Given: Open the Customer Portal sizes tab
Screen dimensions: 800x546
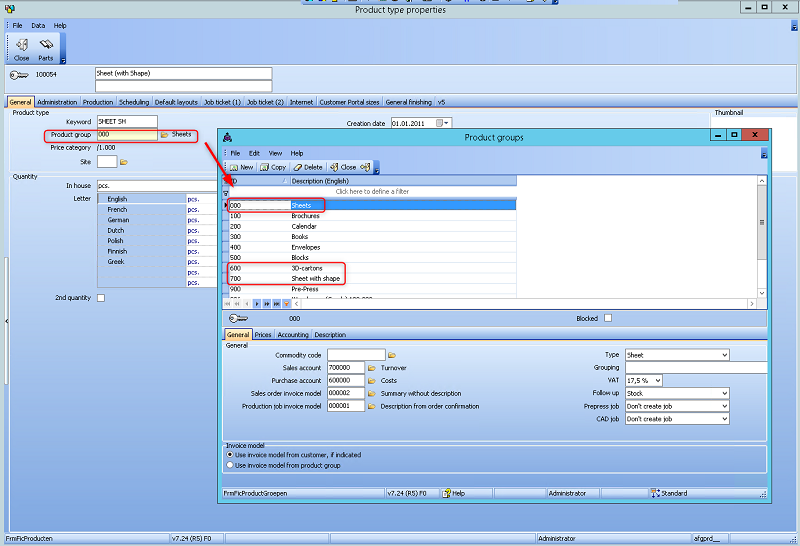Looking at the screenshot, I should pyautogui.click(x=349, y=102).
